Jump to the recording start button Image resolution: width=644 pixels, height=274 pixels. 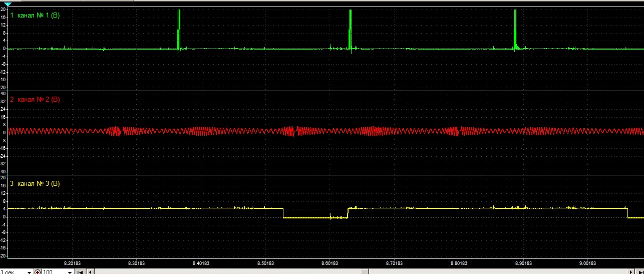80,271
